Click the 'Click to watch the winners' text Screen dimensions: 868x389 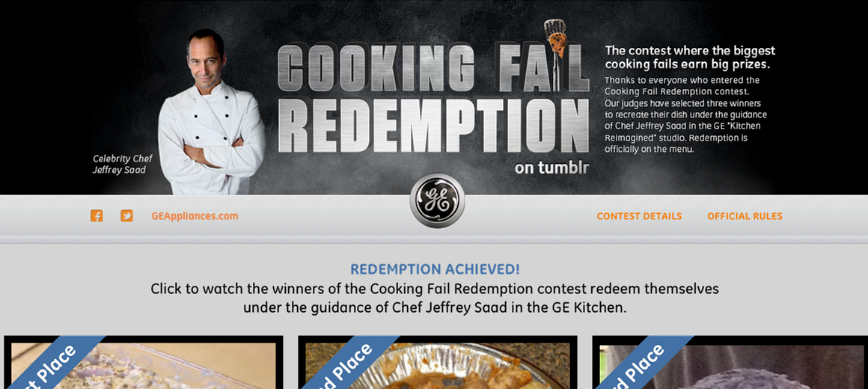435,298
